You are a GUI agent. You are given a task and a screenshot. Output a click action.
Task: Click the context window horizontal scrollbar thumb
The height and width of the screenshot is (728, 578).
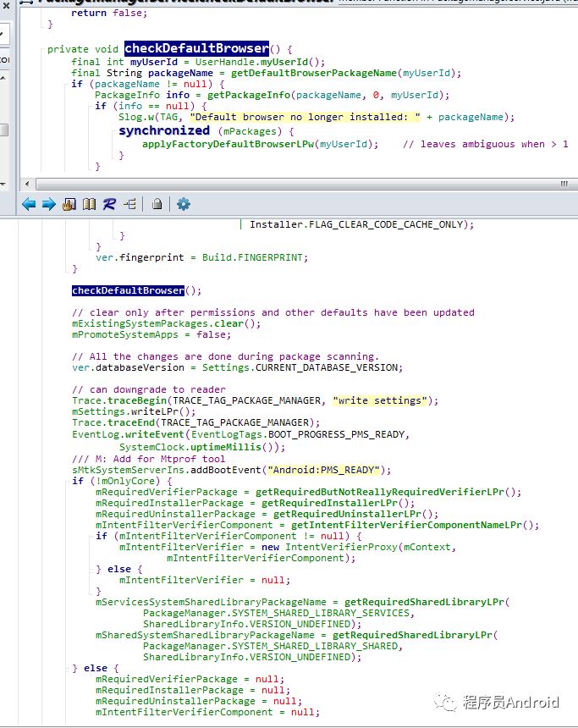point(306,184)
